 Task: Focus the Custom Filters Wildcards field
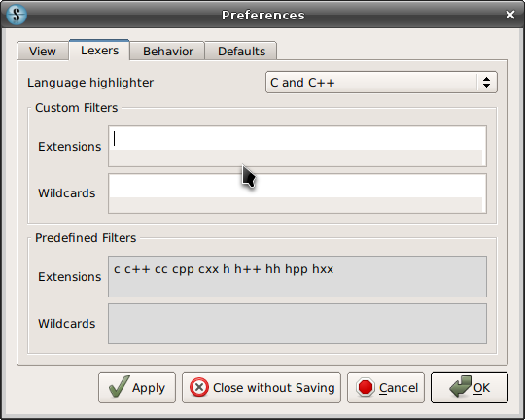[x=297, y=193]
